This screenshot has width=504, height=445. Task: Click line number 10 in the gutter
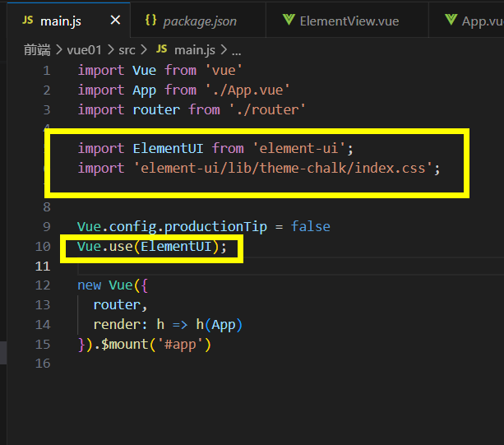[x=44, y=247]
